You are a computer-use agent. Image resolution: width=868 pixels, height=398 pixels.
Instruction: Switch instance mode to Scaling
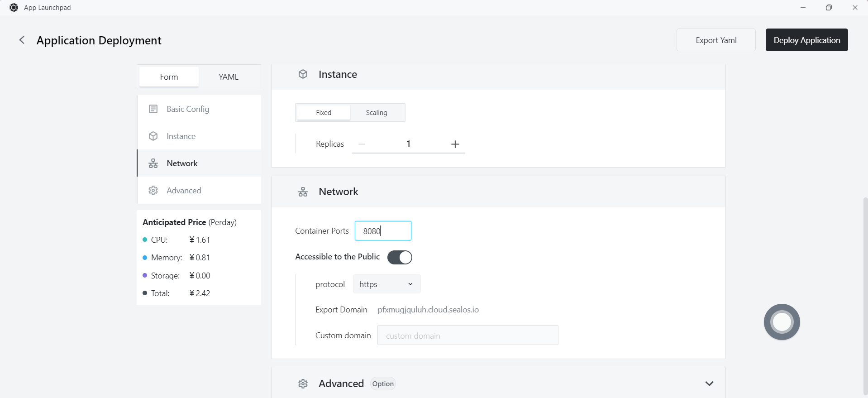coord(377,113)
